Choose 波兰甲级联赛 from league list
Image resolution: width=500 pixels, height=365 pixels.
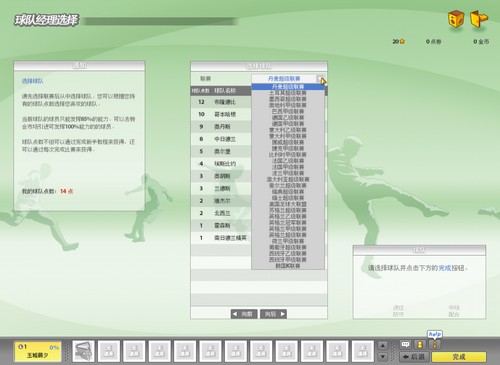point(288,173)
